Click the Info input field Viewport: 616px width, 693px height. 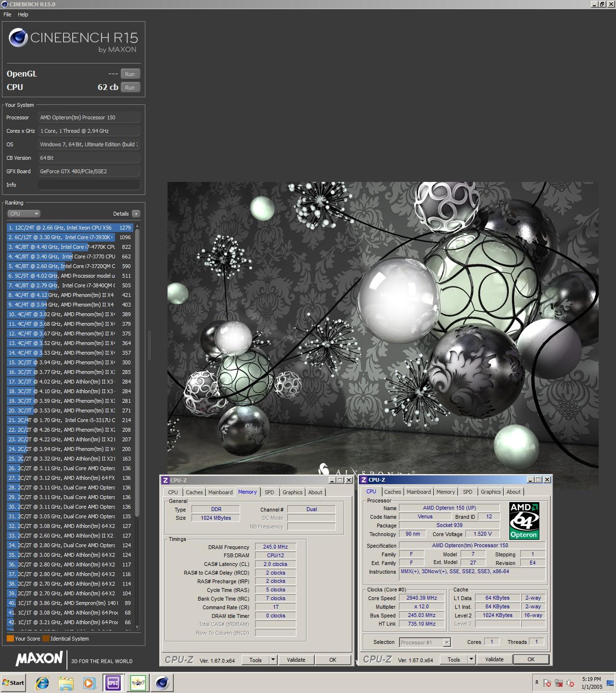coord(89,185)
